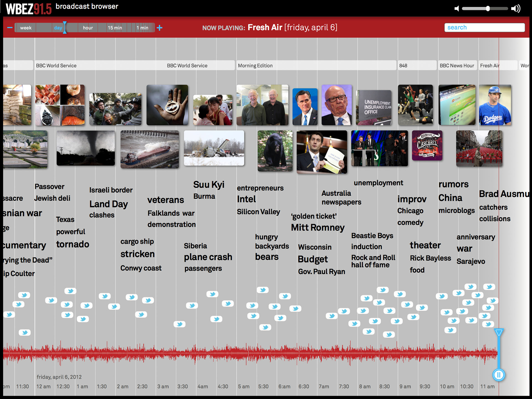Viewport: 532px width, 399px height.
Task: Open the hand holding ring thumbnail
Action: (167, 105)
